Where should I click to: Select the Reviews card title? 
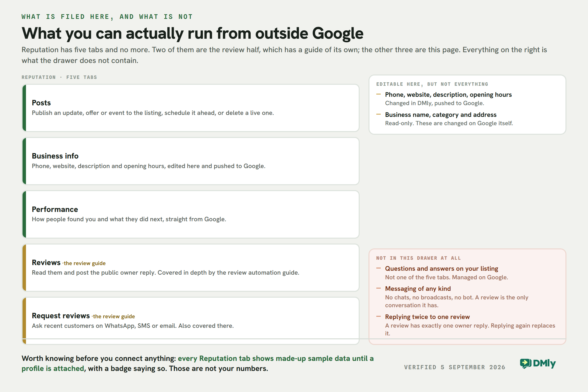(46, 262)
